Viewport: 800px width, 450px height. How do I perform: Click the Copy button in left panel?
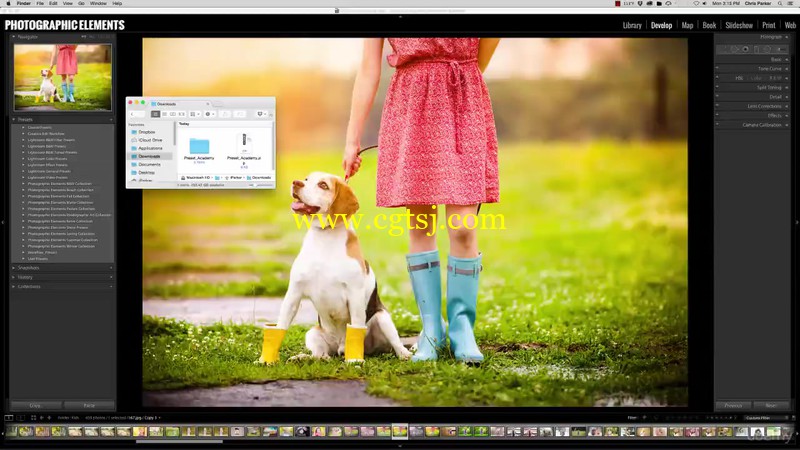[35, 406]
